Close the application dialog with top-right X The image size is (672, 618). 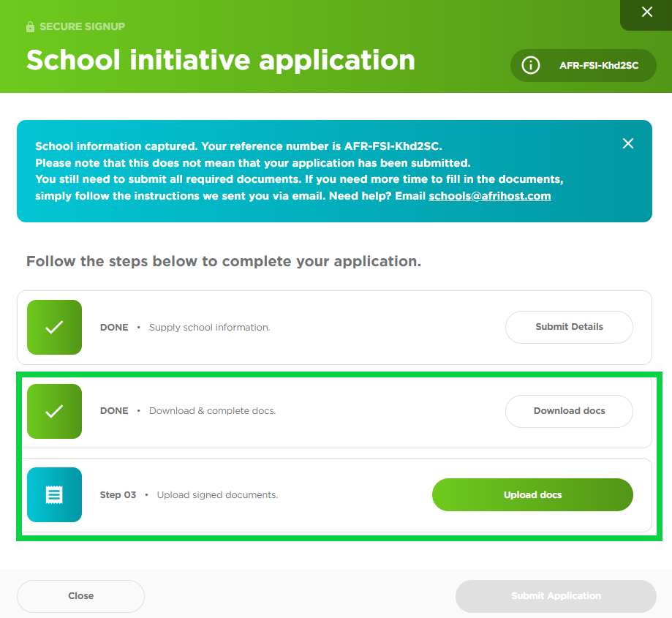646,12
